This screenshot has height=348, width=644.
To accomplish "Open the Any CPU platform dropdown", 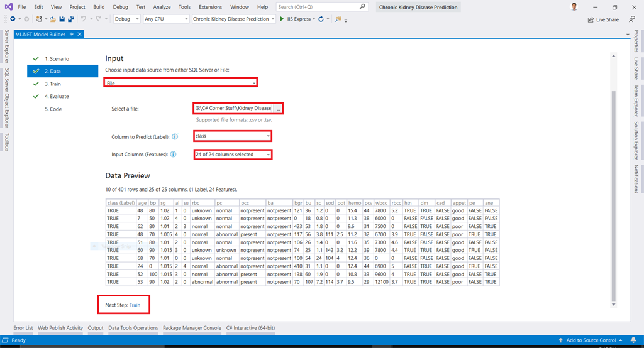I will (166, 19).
